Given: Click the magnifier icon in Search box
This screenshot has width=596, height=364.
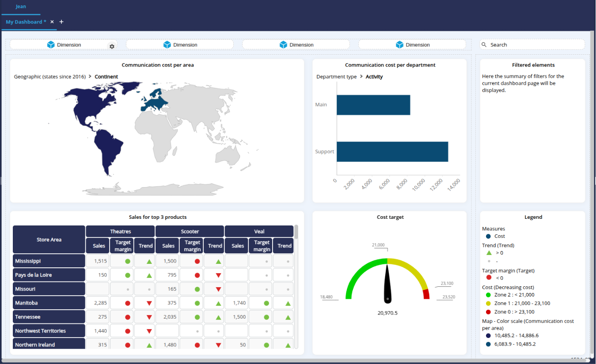Looking at the screenshot, I should click(x=484, y=45).
